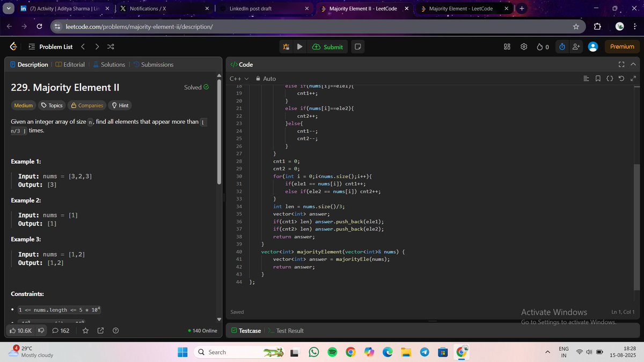Click the bookmark icon in editor toolbar
Screen dimensions: 644x362
coord(598,79)
